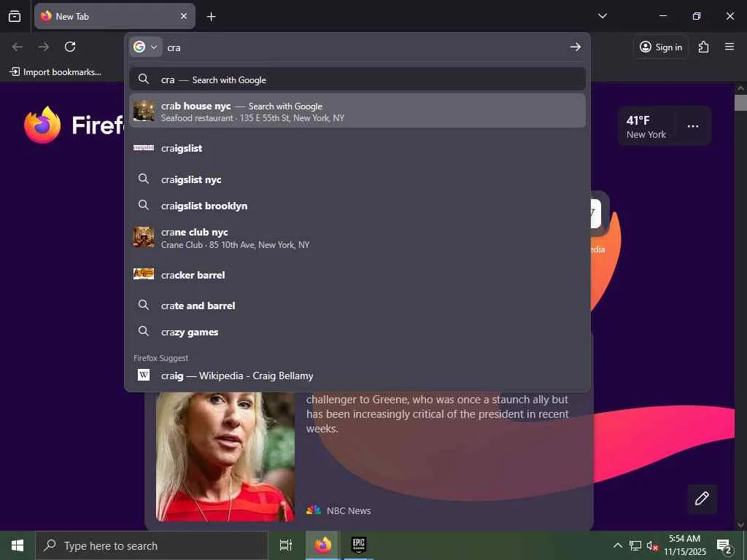Open Task View on the taskbar
Screen dimensions: 747x560
pyautogui.click(x=286, y=545)
